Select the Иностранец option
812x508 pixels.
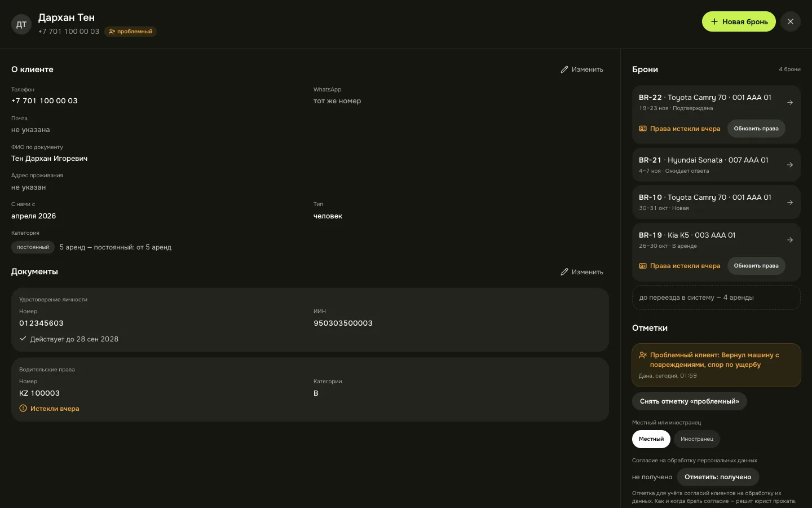point(697,439)
